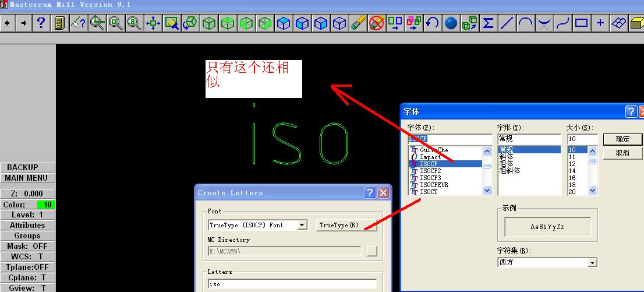Select ISOCP2 in the font list
Image resolution: width=644 pixels, height=292 pixels.
430,171
